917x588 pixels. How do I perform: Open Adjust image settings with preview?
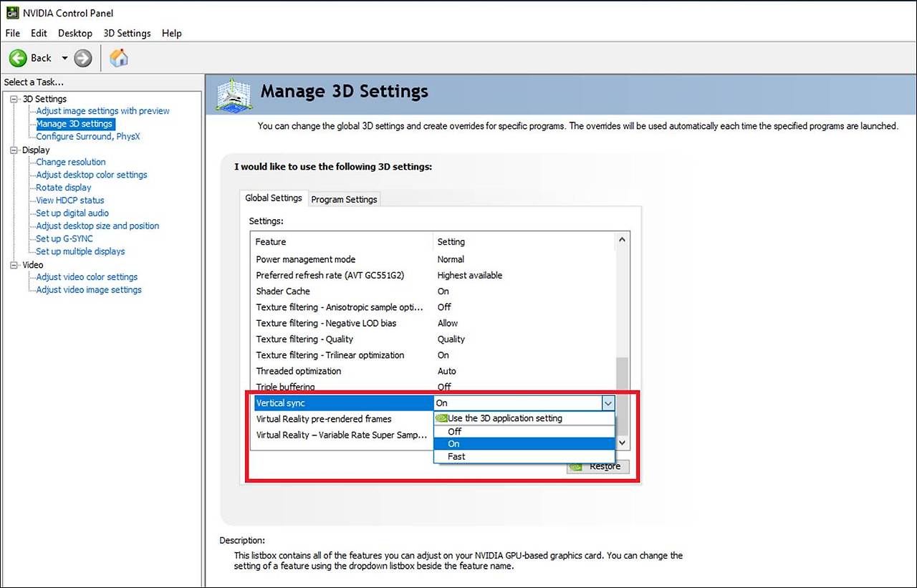click(x=102, y=111)
